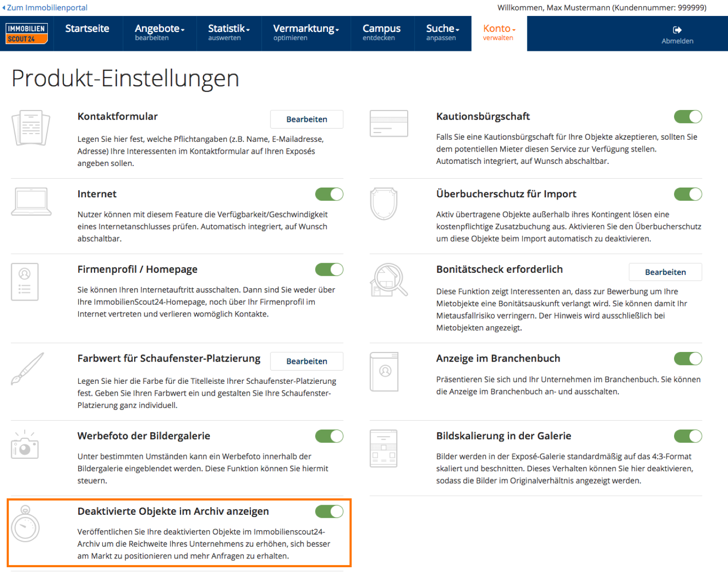Expand the Angebote dropdown menu
The height and width of the screenshot is (578, 728).
coord(159,33)
